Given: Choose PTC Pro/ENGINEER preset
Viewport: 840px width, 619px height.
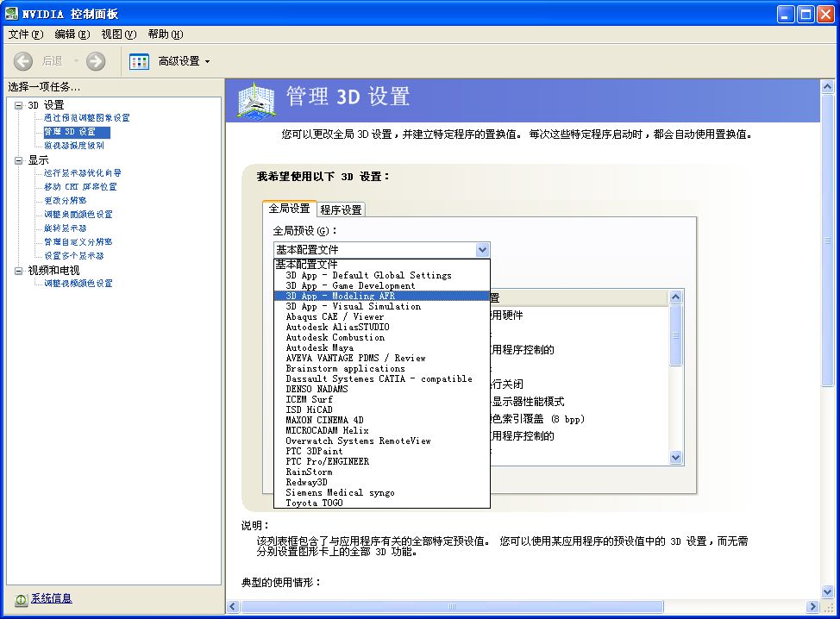Looking at the screenshot, I should pos(382,461).
